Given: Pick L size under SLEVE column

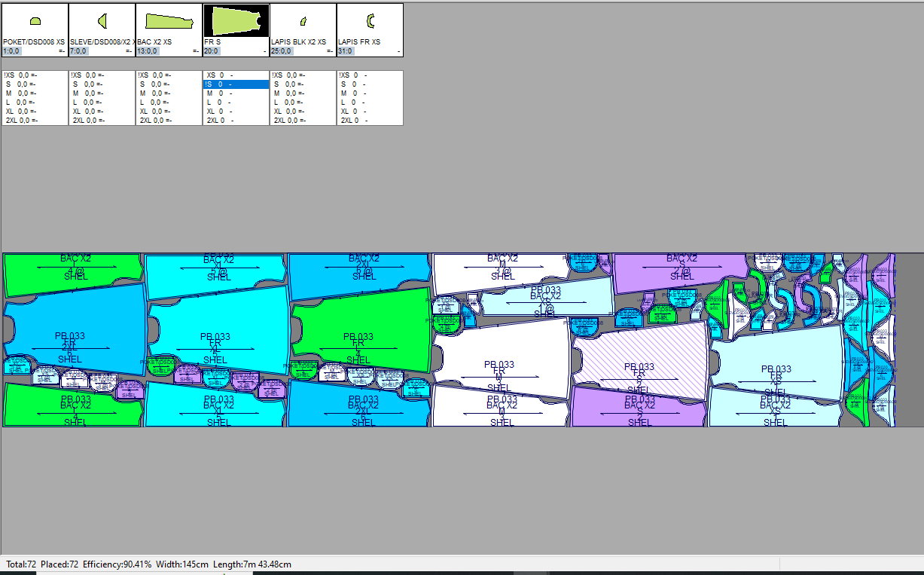Looking at the screenshot, I should (90, 102).
